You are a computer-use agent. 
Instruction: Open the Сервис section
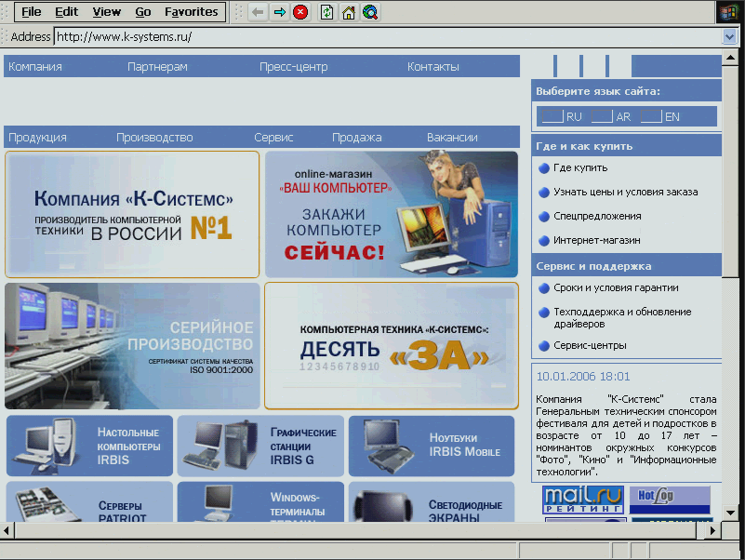pos(273,138)
